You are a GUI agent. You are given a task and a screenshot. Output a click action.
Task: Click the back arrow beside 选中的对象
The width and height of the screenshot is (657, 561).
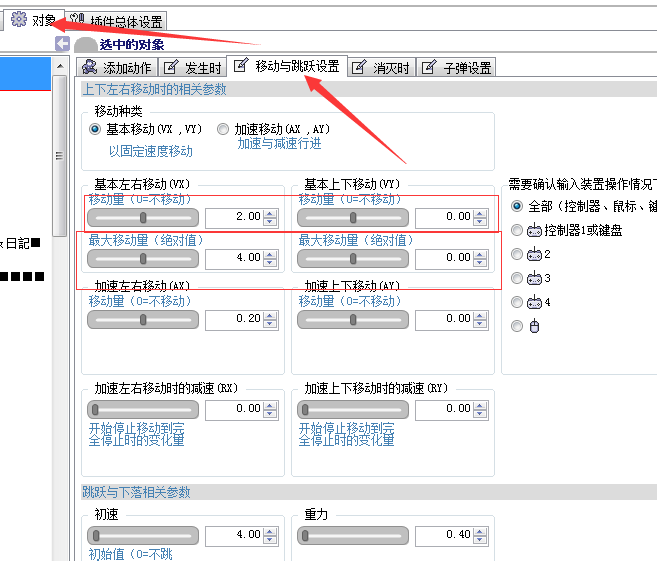click(62, 44)
